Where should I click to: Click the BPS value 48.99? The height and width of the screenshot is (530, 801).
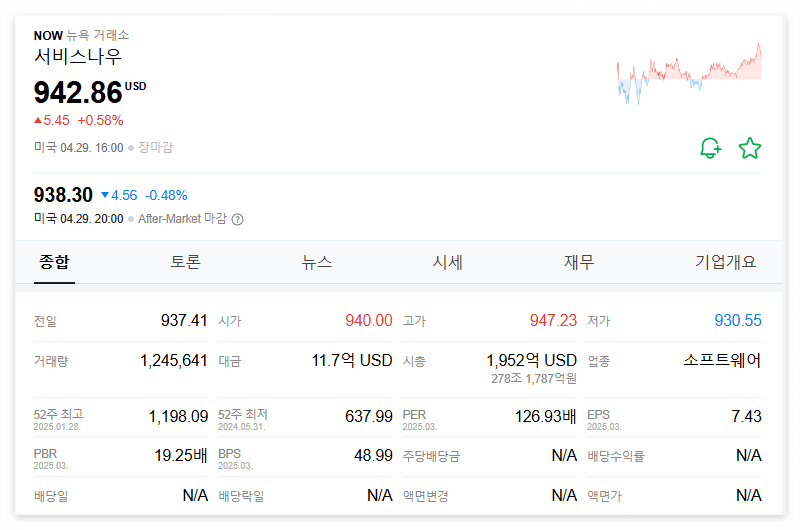[x=373, y=455]
